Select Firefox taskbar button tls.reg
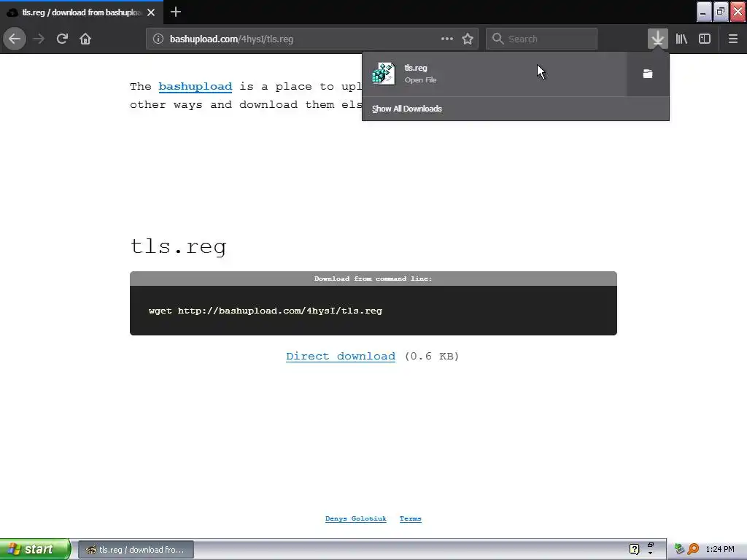 coord(136,550)
